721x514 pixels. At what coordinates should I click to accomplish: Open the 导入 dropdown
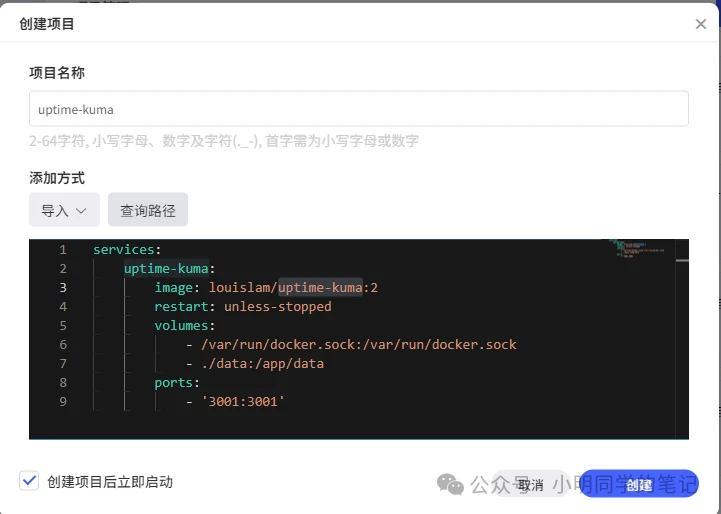[64, 210]
